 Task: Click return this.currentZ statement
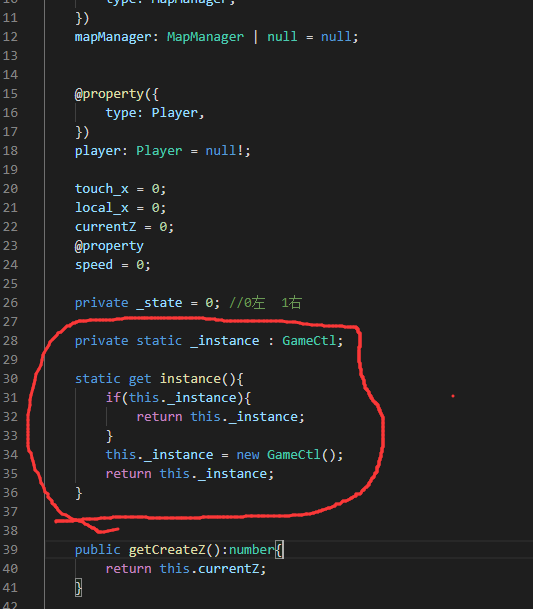(186, 569)
